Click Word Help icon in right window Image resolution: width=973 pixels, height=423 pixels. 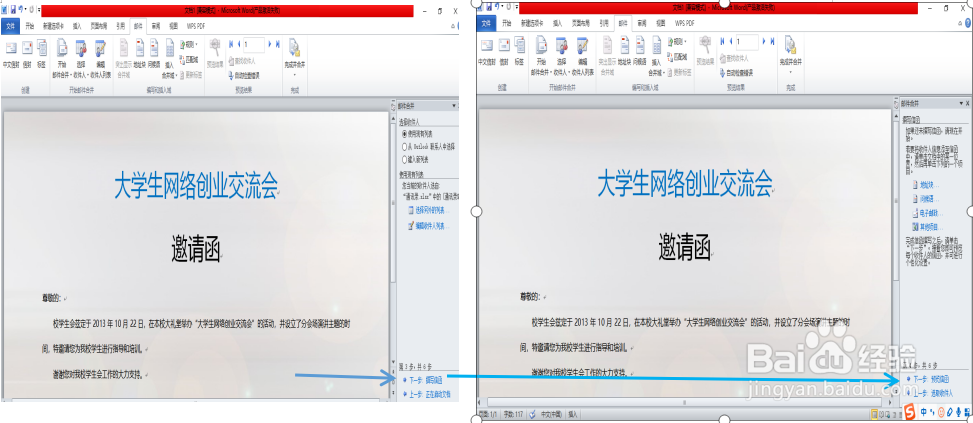pos(966,23)
